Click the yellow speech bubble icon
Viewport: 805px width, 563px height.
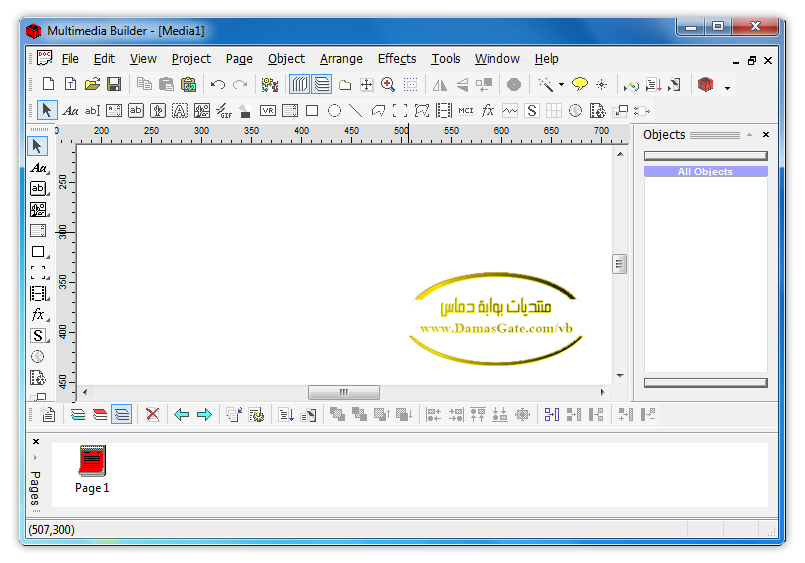[x=580, y=84]
